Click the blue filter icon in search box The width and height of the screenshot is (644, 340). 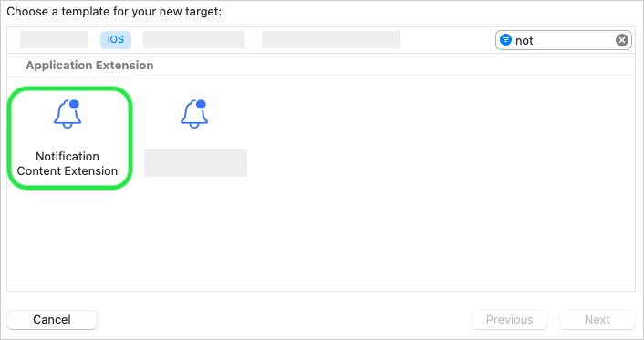pyautogui.click(x=505, y=40)
